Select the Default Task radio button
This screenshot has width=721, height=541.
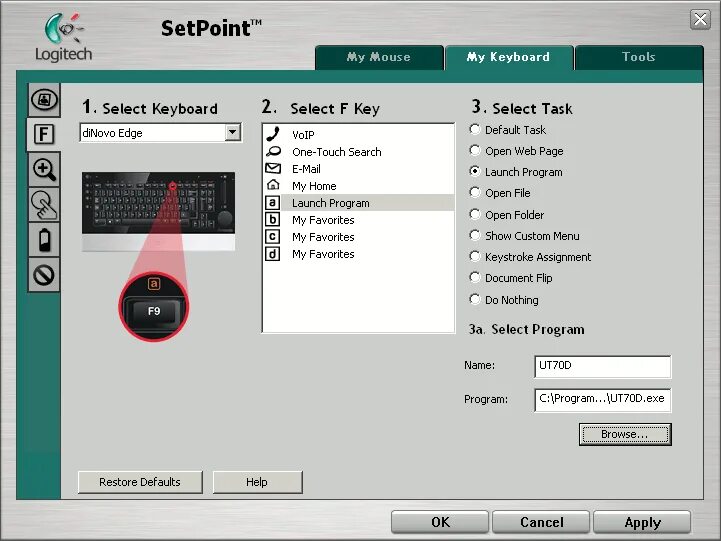475,129
